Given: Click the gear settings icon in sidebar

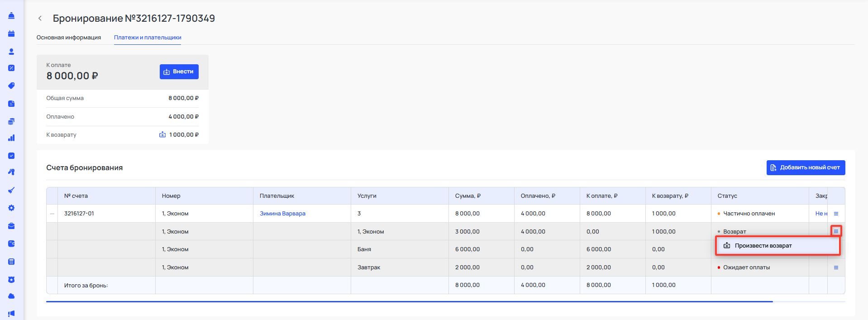Looking at the screenshot, I should click(x=11, y=208).
